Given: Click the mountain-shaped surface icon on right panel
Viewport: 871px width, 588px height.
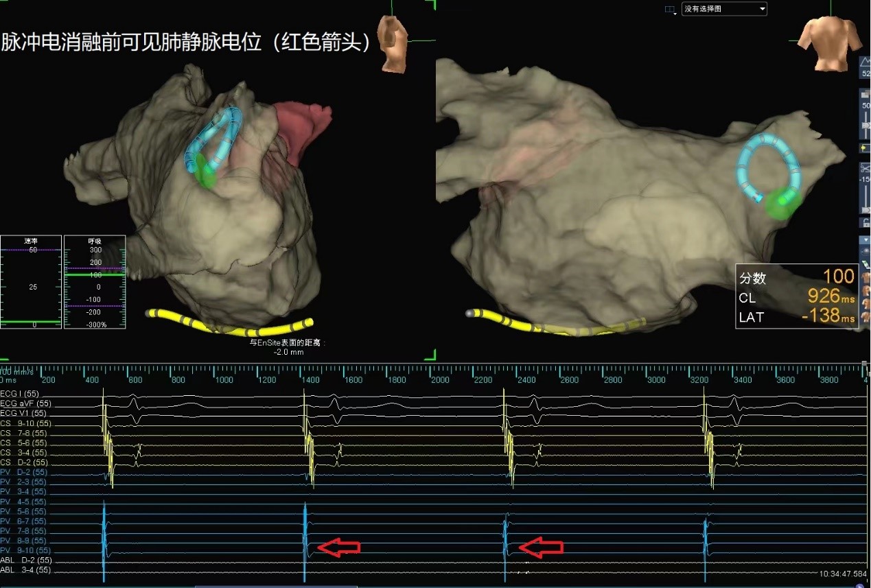Looking at the screenshot, I should tap(865, 62).
